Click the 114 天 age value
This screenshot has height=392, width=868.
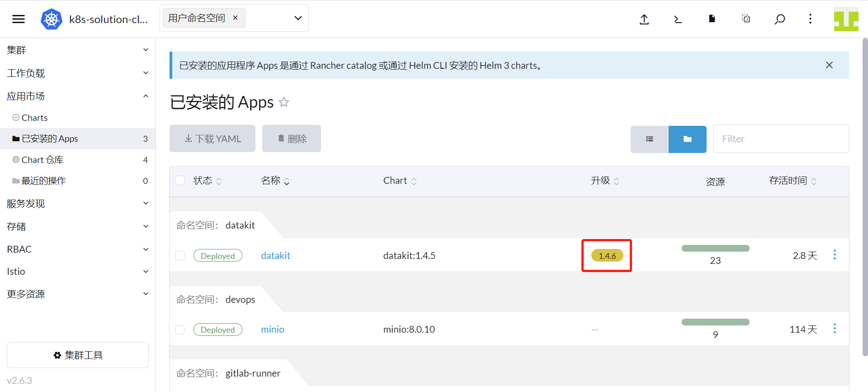[803, 330]
